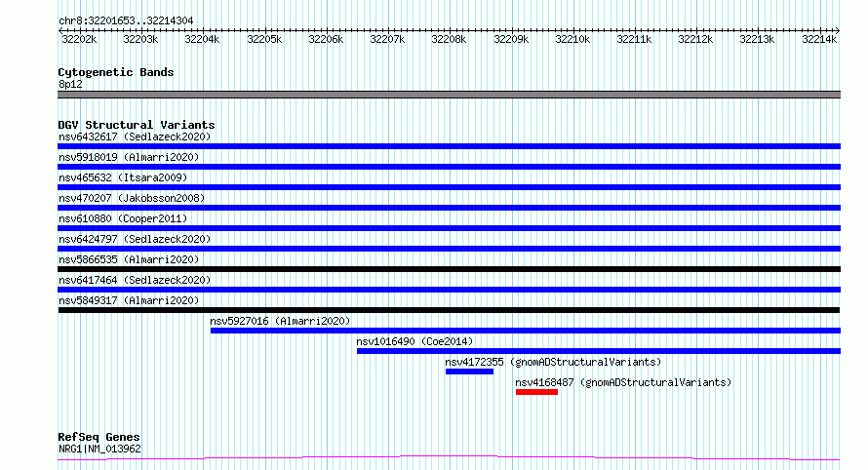
Task: Open the nsv465632 (Itsara2009) variant
Action: (123, 177)
